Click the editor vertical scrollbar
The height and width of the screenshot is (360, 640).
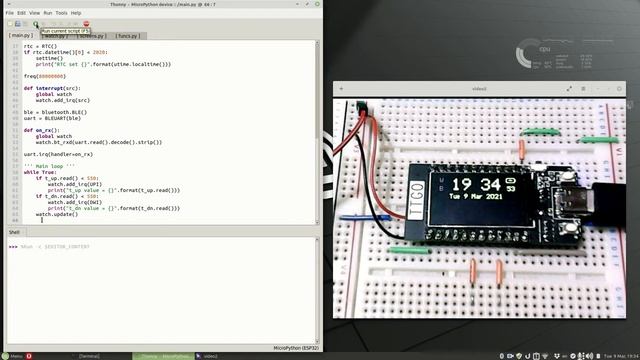pyautogui.click(x=317, y=132)
